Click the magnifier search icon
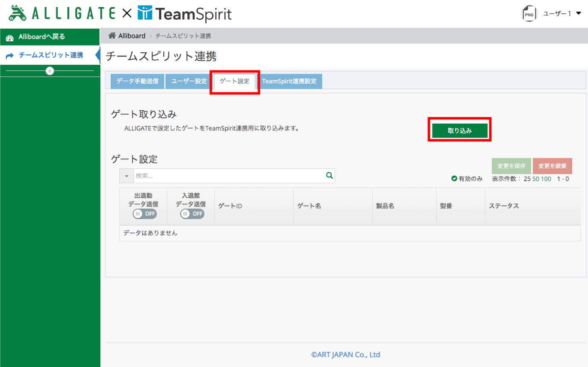The height and width of the screenshot is (367, 588). (330, 175)
